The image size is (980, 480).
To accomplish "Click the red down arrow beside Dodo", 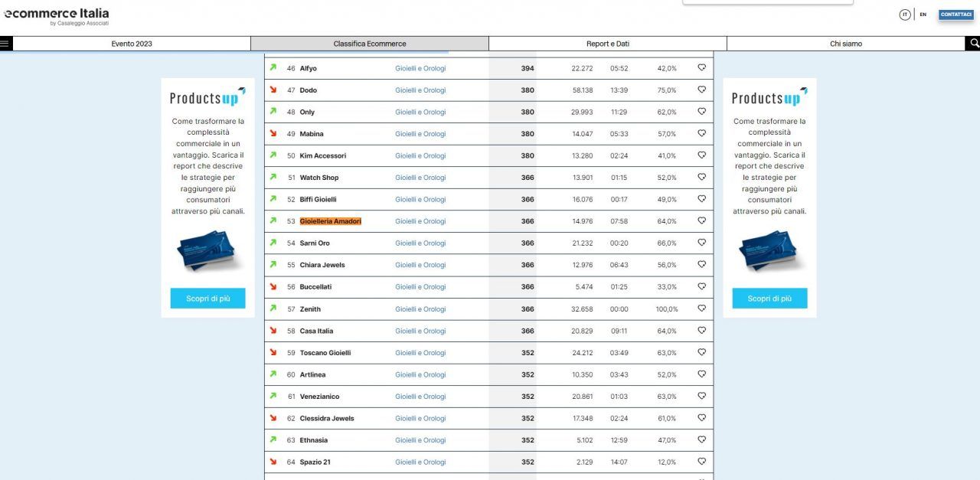I will [273, 90].
